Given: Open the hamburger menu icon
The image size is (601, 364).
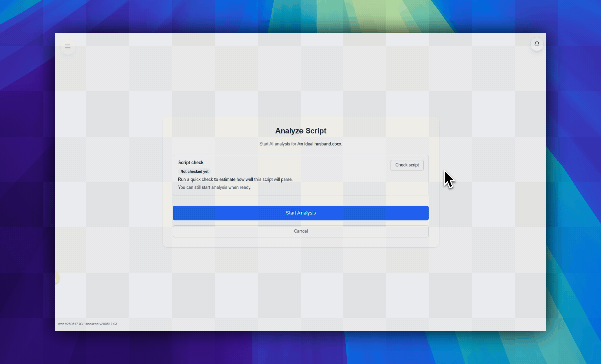Looking at the screenshot, I should [x=68, y=47].
